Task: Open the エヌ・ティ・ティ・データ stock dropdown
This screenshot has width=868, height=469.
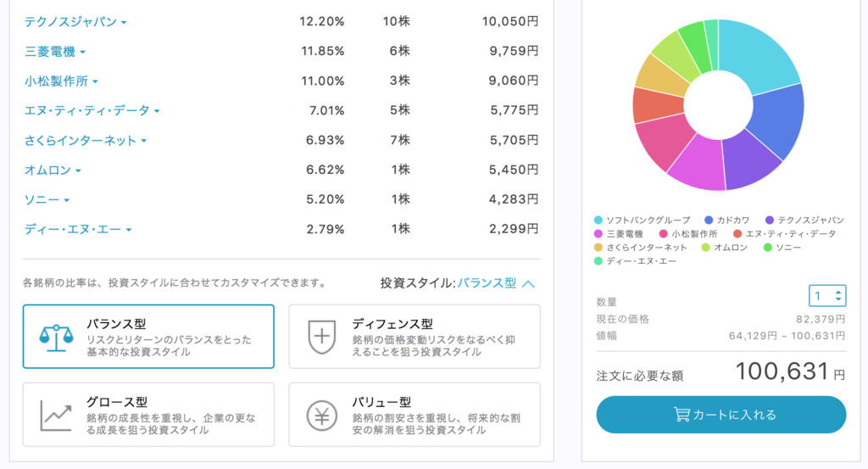Action: click(92, 111)
